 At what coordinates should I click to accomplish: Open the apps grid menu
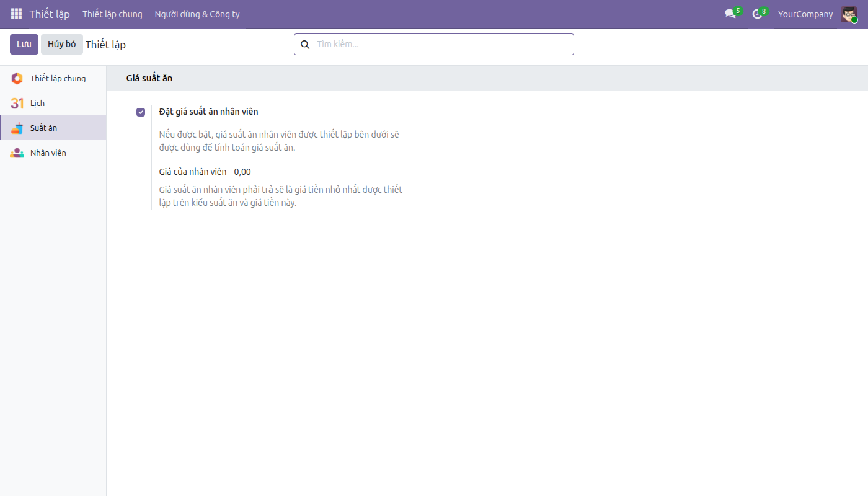[x=16, y=14]
